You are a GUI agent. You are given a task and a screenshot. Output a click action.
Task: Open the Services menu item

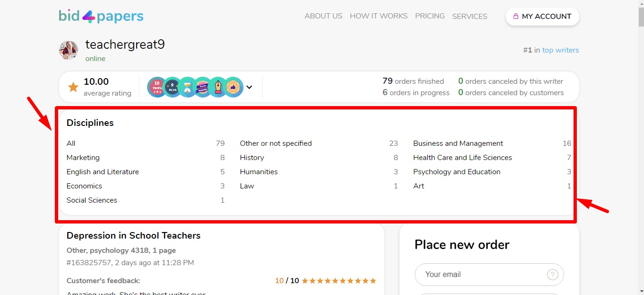(x=470, y=17)
